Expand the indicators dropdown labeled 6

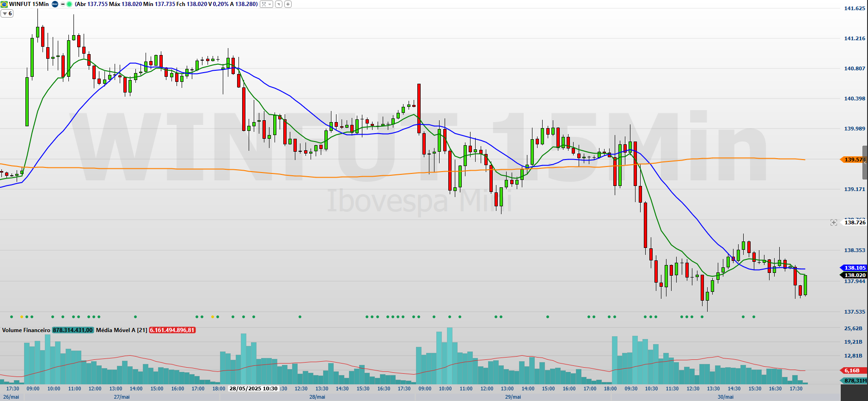pyautogui.click(x=7, y=13)
